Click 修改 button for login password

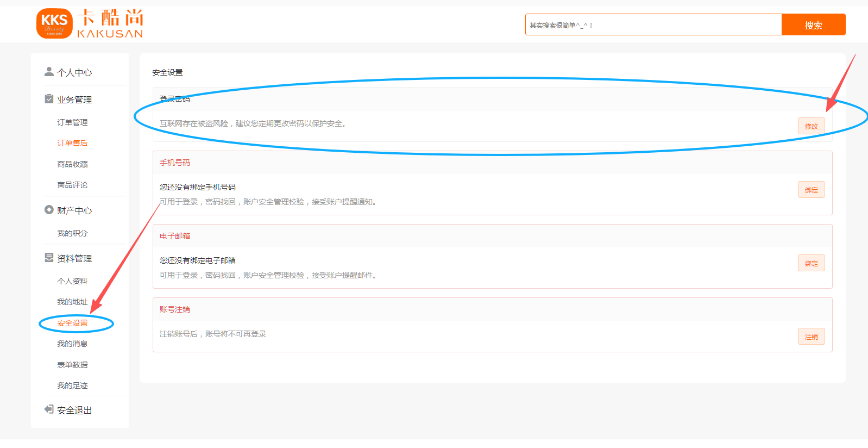tap(812, 126)
